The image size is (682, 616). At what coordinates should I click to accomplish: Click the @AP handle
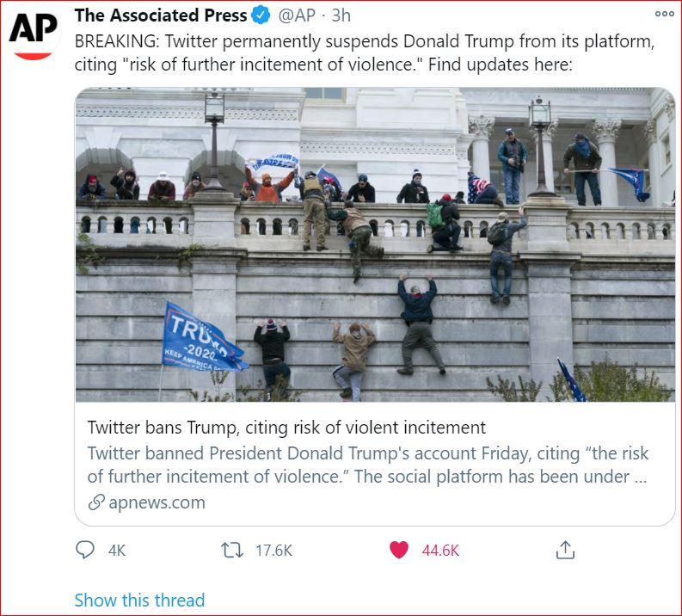point(298,15)
